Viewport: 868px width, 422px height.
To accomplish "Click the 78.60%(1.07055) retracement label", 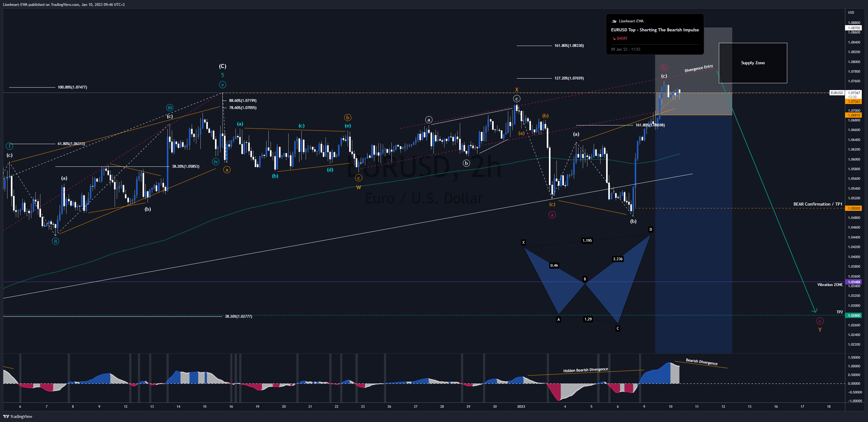I will [x=243, y=108].
